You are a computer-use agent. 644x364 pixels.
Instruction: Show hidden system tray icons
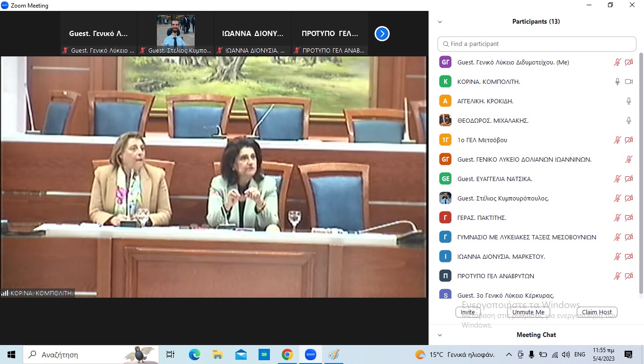(x=509, y=355)
